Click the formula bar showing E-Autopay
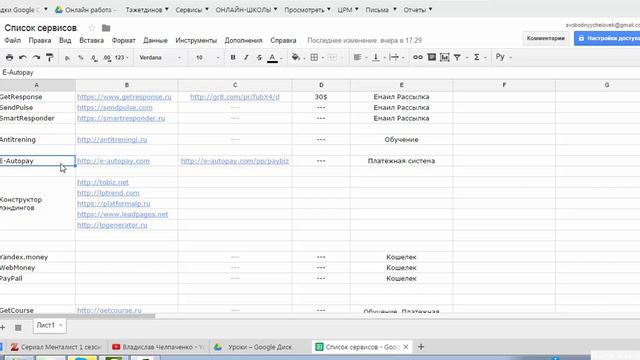 (x=320, y=72)
